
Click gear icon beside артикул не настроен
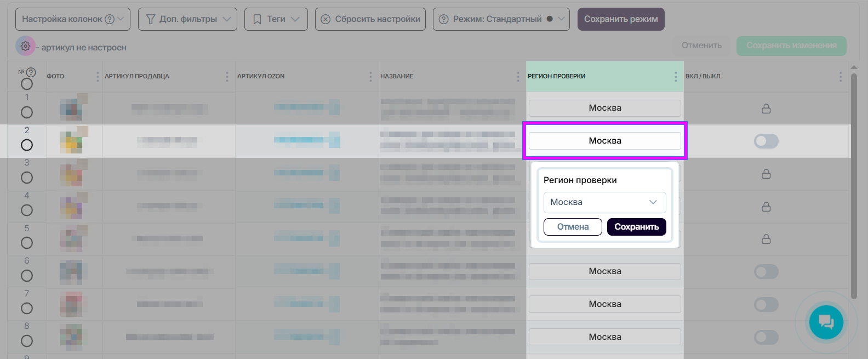(25, 47)
